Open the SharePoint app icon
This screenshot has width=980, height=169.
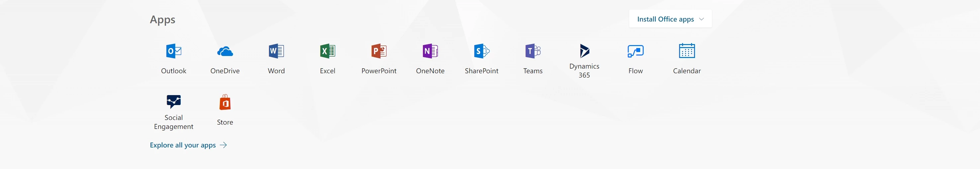tap(482, 51)
